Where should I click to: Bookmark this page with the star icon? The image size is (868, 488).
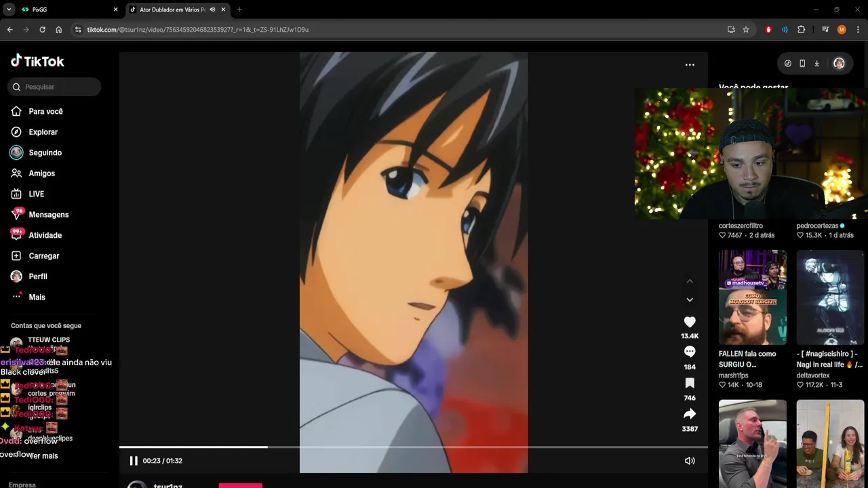point(746,30)
